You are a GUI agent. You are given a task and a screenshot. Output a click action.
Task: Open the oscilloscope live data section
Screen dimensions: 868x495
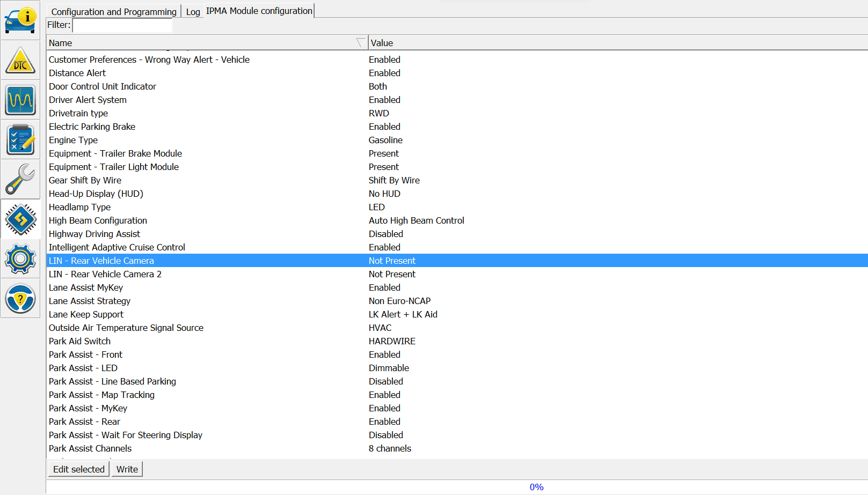coord(20,100)
